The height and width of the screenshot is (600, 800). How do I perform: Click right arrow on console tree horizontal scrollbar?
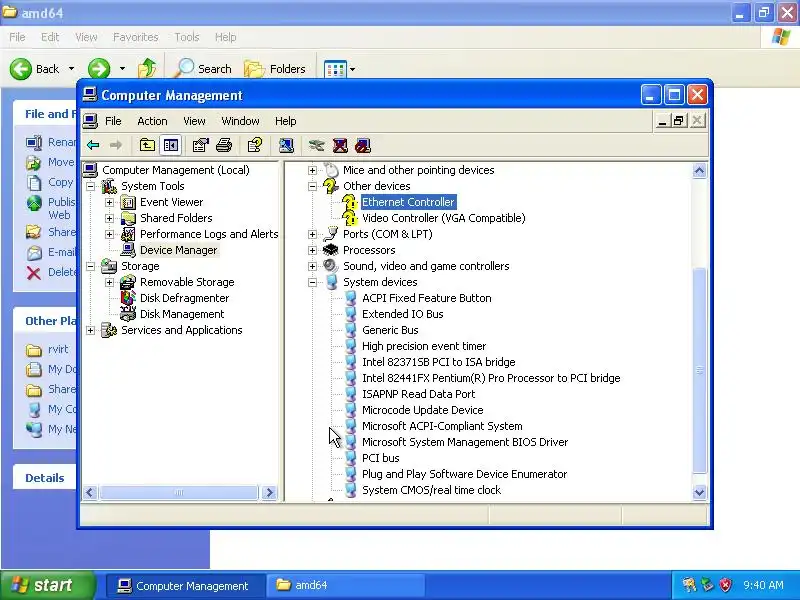pyautogui.click(x=269, y=492)
